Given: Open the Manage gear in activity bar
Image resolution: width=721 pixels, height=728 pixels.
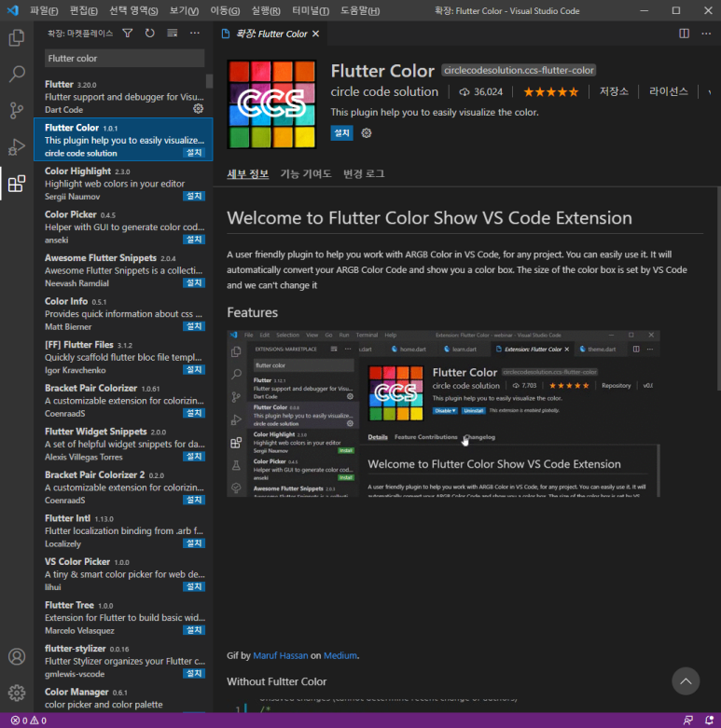Looking at the screenshot, I should [17, 693].
